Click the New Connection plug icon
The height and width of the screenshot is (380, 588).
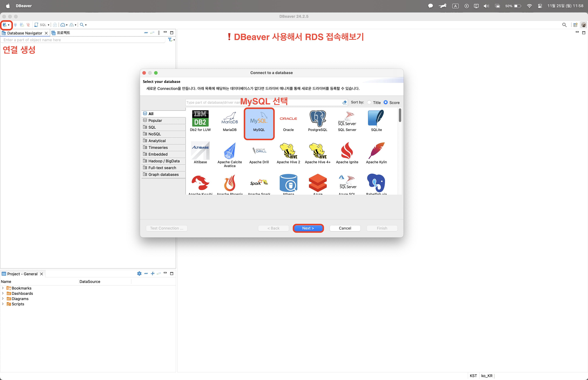coord(4,25)
